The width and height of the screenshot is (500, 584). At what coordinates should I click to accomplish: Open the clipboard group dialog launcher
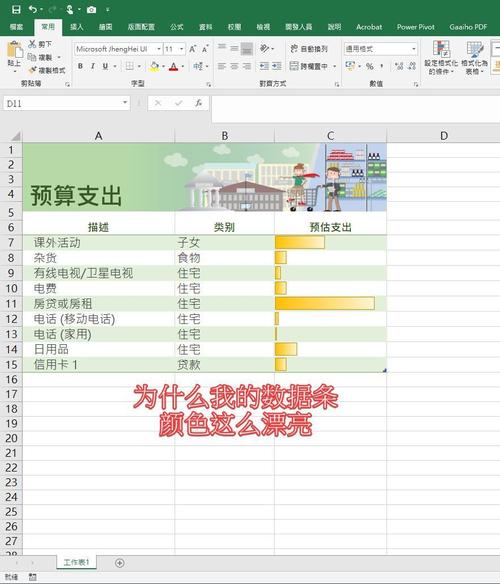tap(67, 85)
